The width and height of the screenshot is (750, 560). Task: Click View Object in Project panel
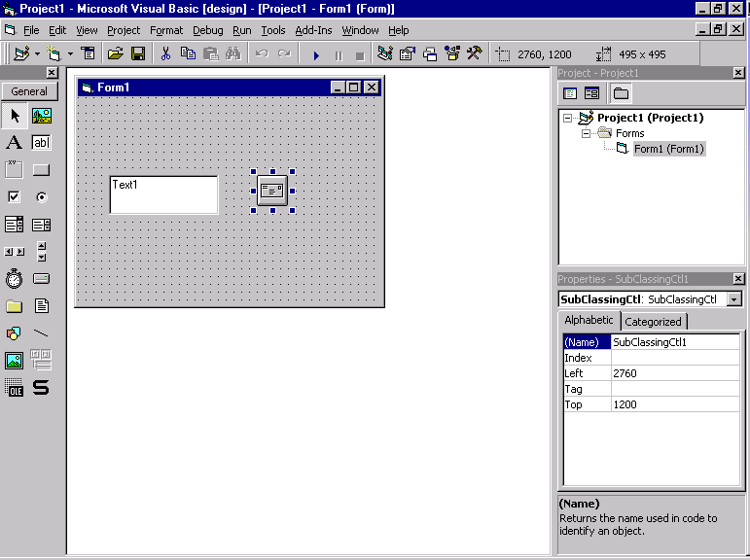point(591,93)
